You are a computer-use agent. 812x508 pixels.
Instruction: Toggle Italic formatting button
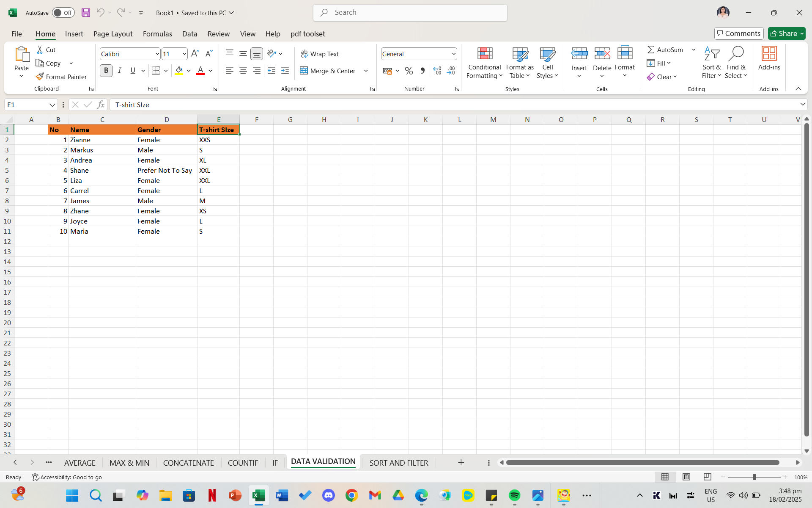[120, 71]
